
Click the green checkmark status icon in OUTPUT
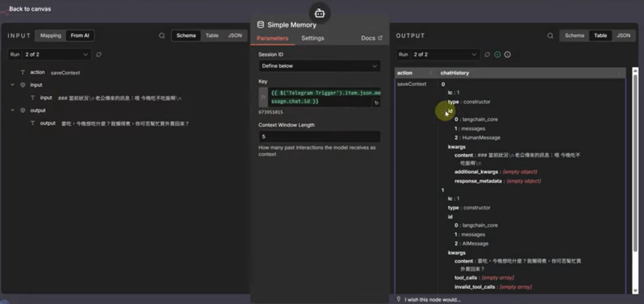pyautogui.click(x=497, y=55)
